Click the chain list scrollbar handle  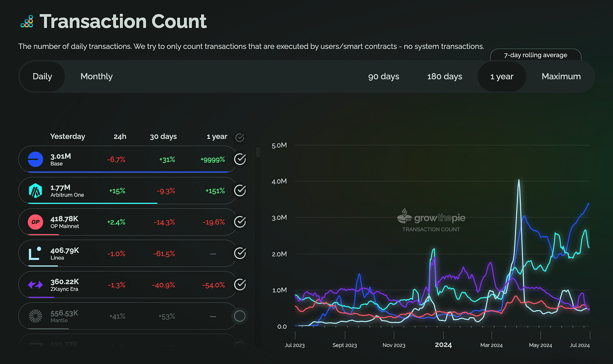258,151
